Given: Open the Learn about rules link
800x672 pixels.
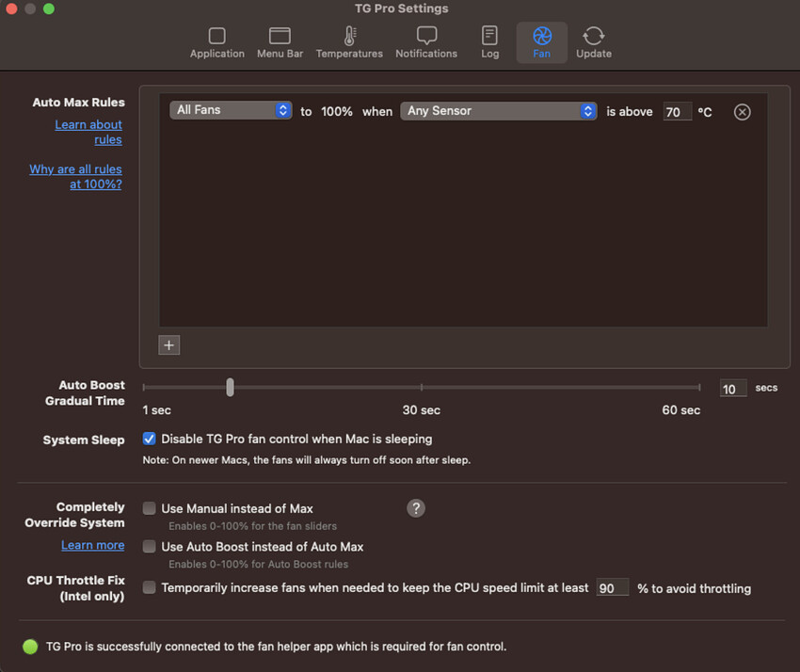Looking at the screenshot, I should (88, 132).
